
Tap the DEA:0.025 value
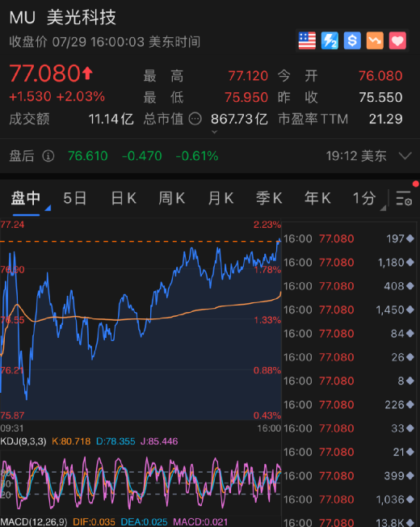point(144,522)
